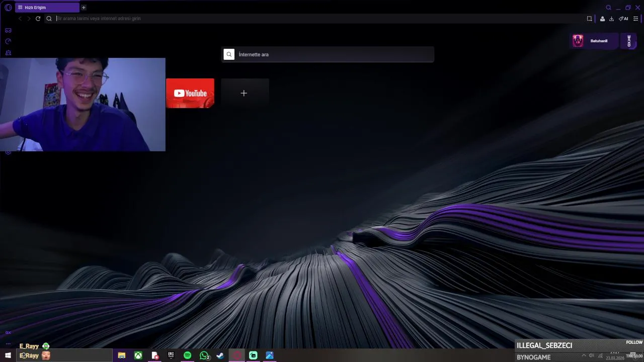Open the Opera GX main menu logo
The height and width of the screenshot is (362, 644).
(x=8, y=8)
